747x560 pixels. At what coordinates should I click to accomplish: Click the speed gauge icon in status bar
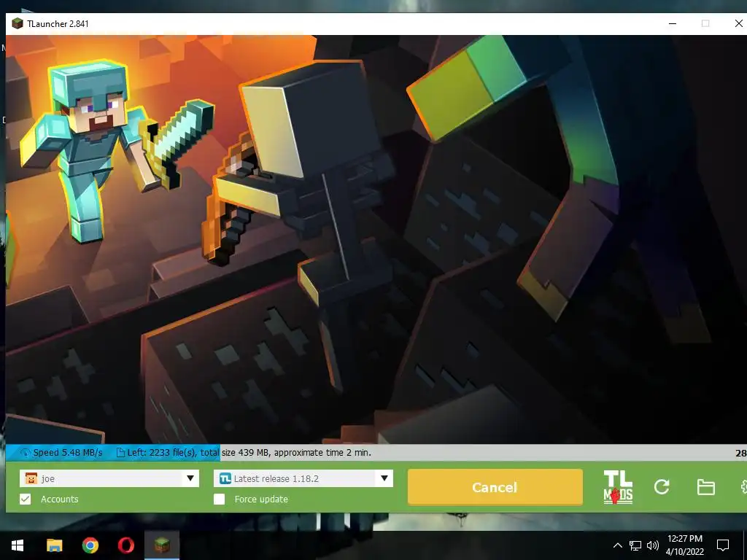pos(26,453)
